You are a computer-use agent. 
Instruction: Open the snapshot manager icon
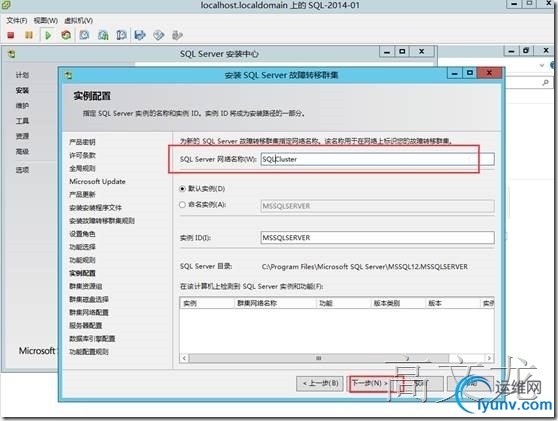coord(121,35)
